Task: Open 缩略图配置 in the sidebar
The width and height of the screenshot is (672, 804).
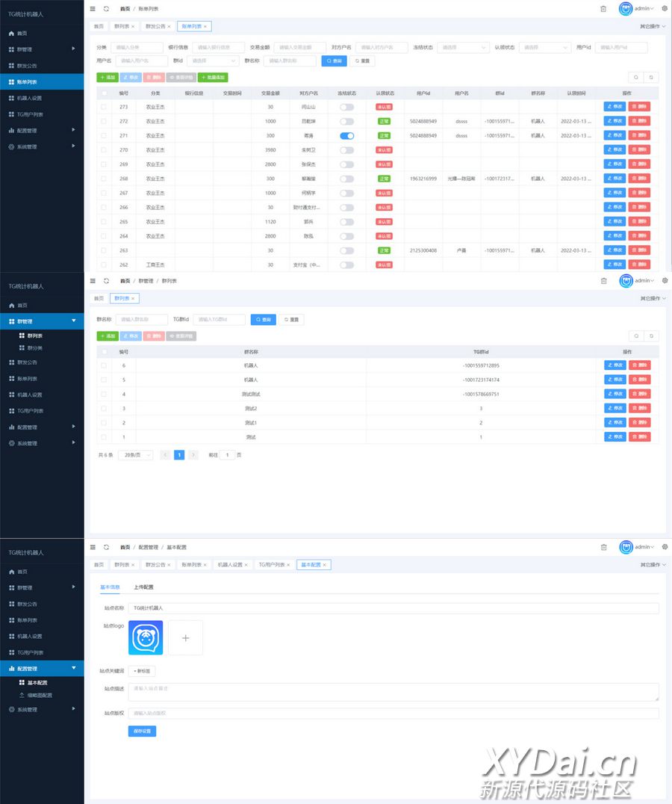Action: click(39, 695)
